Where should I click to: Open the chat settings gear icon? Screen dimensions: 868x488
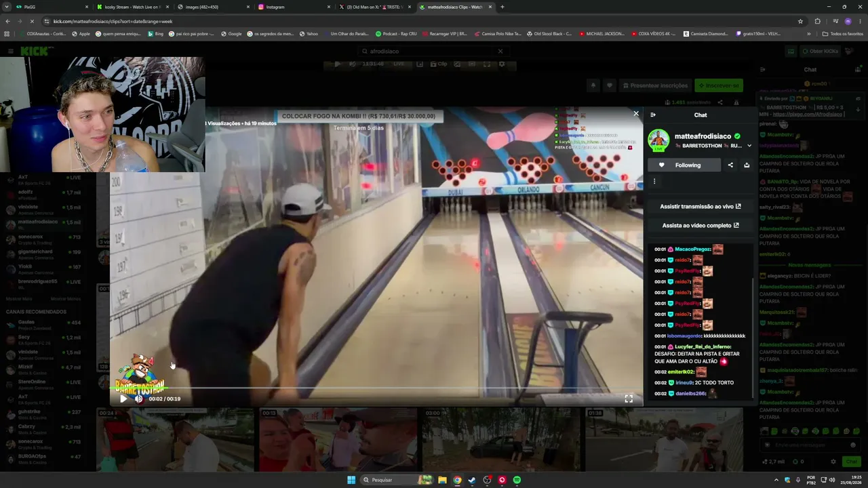pyautogui.click(x=833, y=462)
